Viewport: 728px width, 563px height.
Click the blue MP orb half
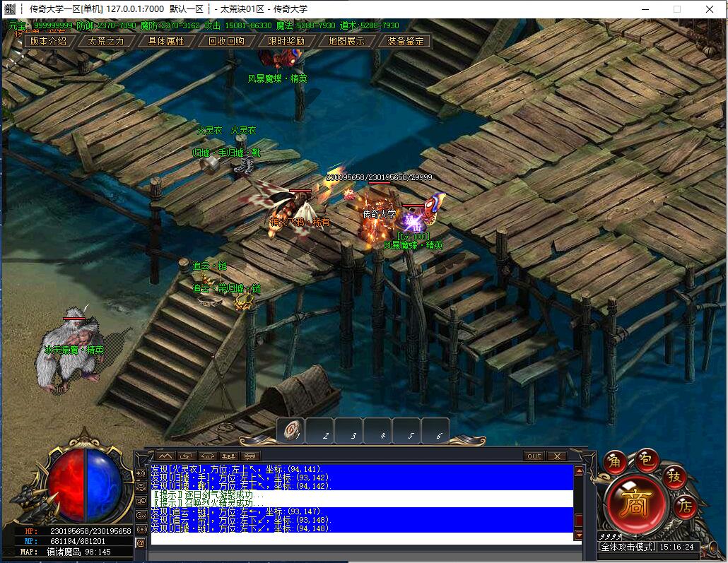pos(103,485)
